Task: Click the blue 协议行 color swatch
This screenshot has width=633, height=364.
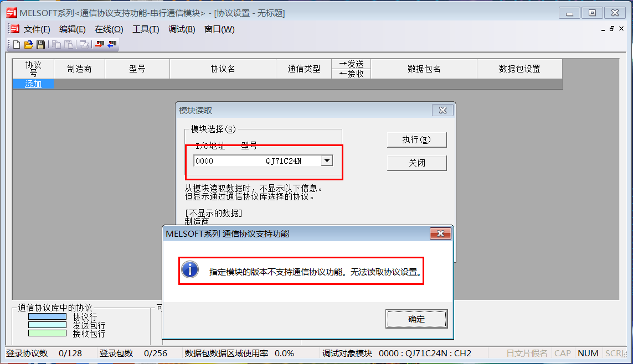Action: coord(47,316)
